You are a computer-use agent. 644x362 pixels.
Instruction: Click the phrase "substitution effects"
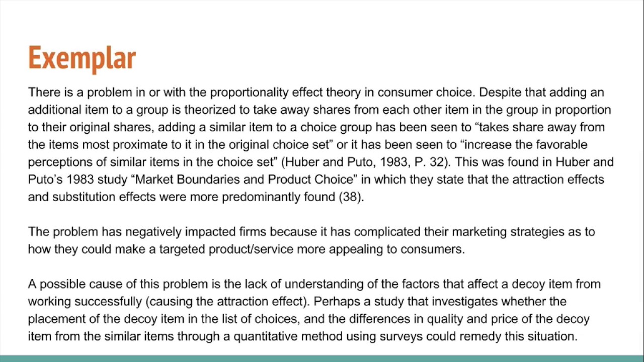(104, 197)
